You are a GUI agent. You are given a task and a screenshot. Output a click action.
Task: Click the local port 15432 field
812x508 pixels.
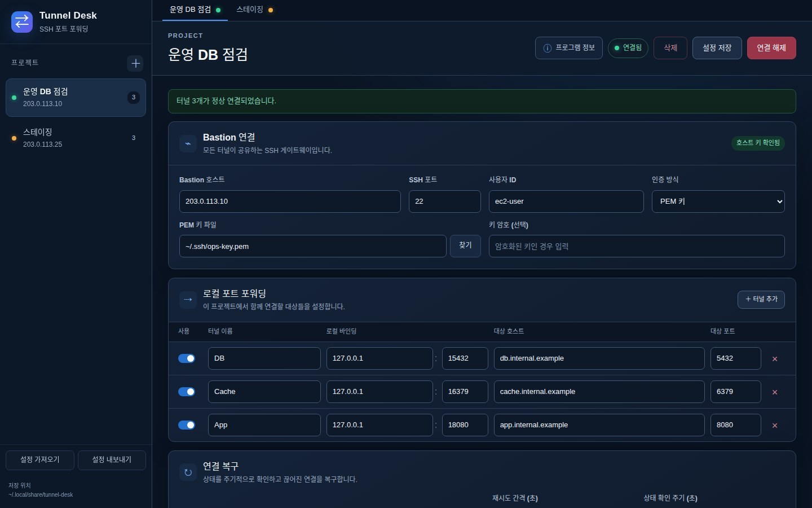pyautogui.click(x=465, y=358)
